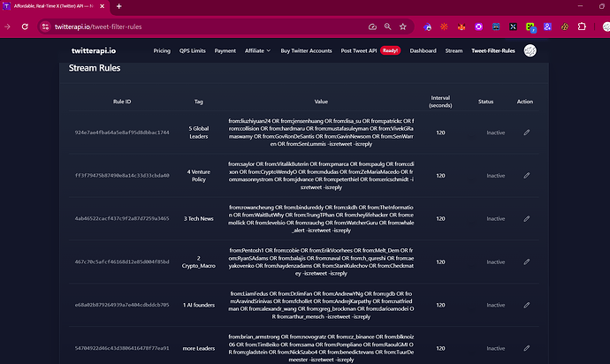Open the cookie extension icon

565,27
